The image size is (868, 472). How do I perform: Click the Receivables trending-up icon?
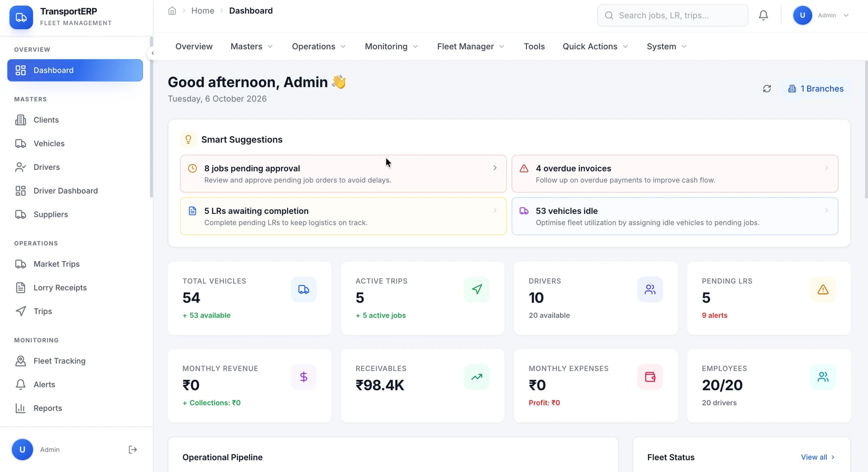[x=477, y=377]
